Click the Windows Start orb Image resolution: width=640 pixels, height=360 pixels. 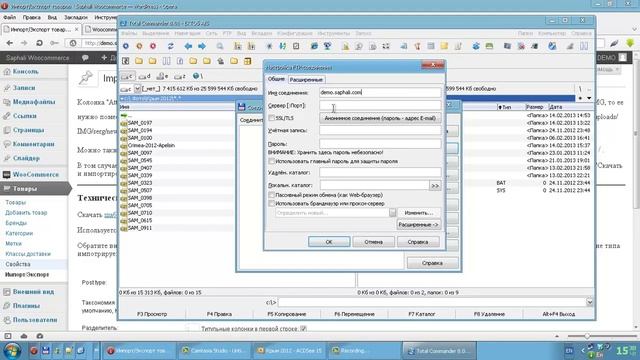point(12,350)
